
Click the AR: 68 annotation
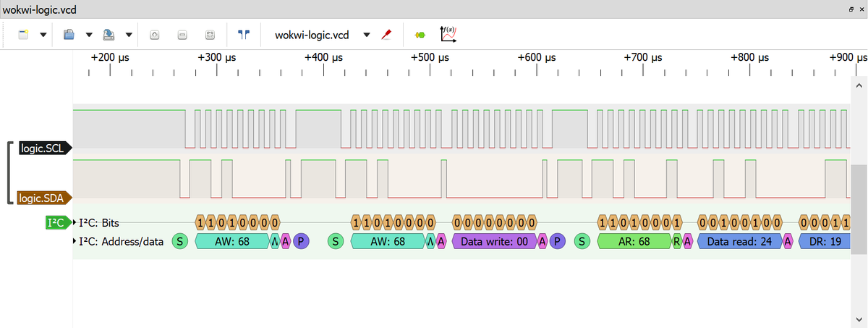(634, 241)
